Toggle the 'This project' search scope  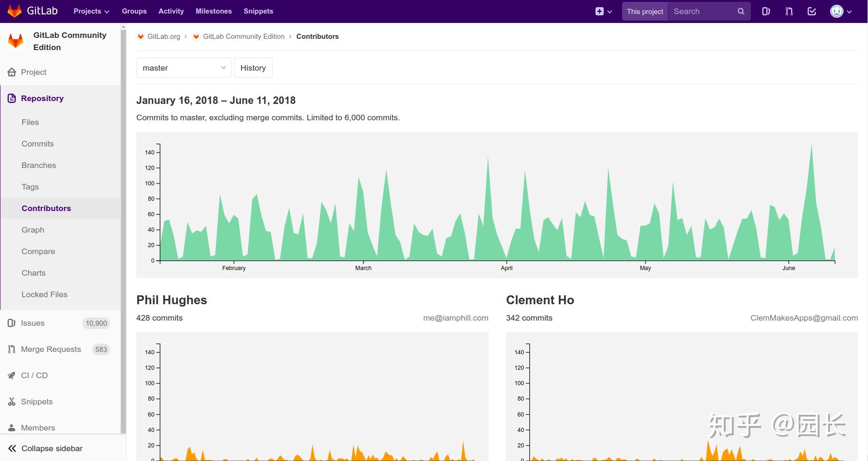pos(645,11)
